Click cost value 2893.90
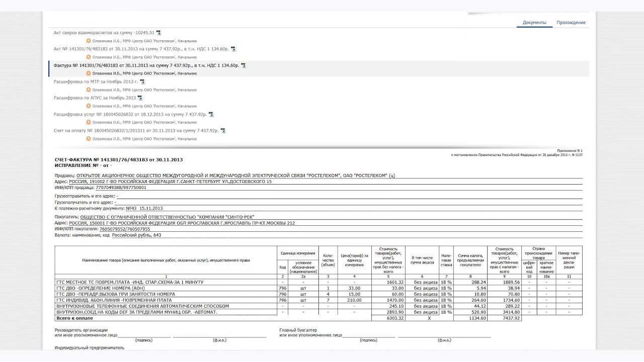This screenshot has height=362, width=644. click(x=396, y=312)
